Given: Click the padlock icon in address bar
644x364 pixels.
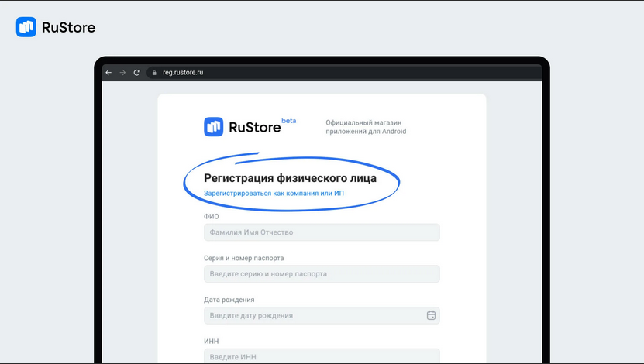Looking at the screenshot, I should [154, 73].
